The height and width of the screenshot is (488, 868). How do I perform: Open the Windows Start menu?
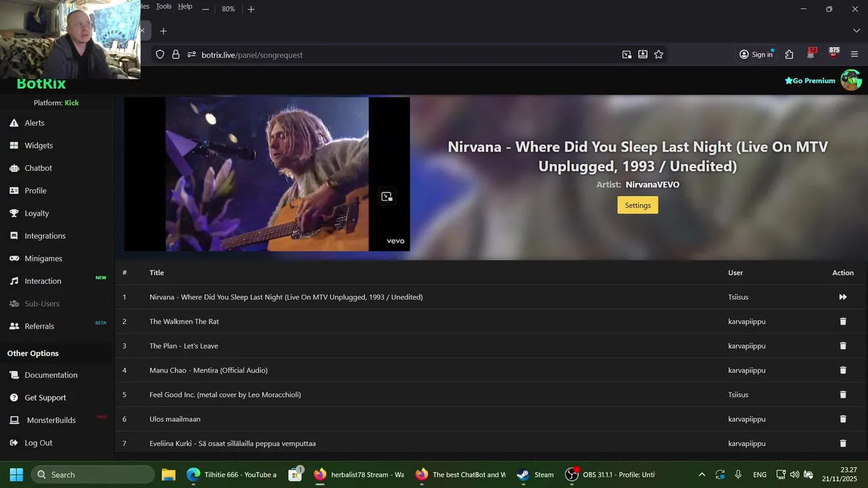point(16,474)
